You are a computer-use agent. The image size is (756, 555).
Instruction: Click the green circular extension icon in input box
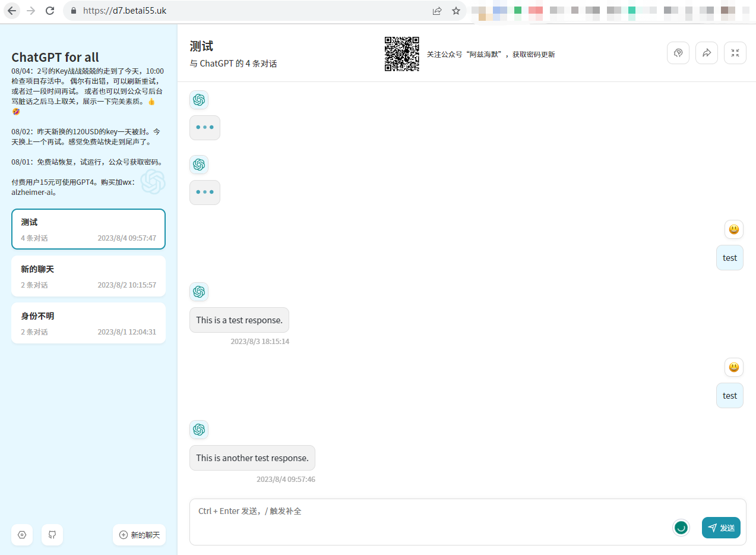pos(681,527)
